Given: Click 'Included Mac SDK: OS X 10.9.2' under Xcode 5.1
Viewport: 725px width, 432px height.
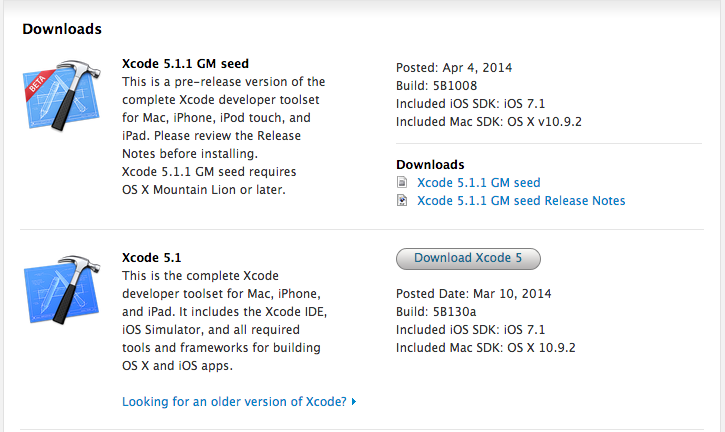Looking at the screenshot, I should (486, 347).
